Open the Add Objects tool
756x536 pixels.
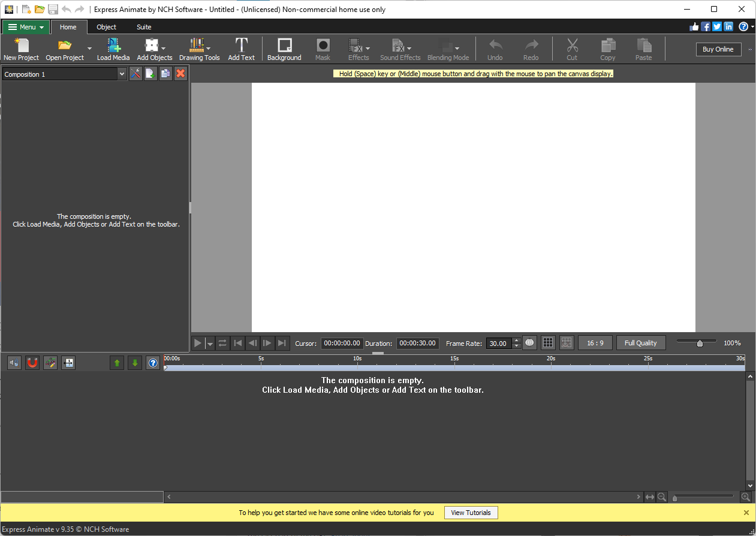[155, 49]
